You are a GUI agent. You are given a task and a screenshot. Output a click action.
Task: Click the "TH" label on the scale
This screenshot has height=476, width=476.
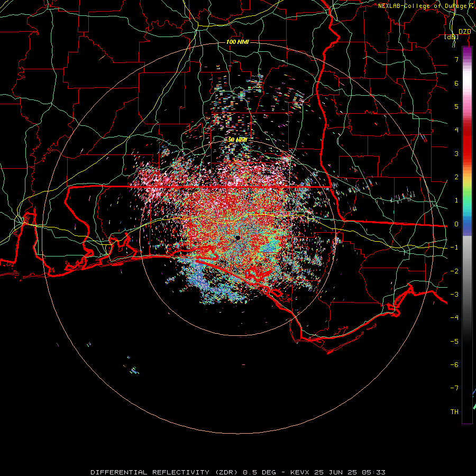point(454,412)
